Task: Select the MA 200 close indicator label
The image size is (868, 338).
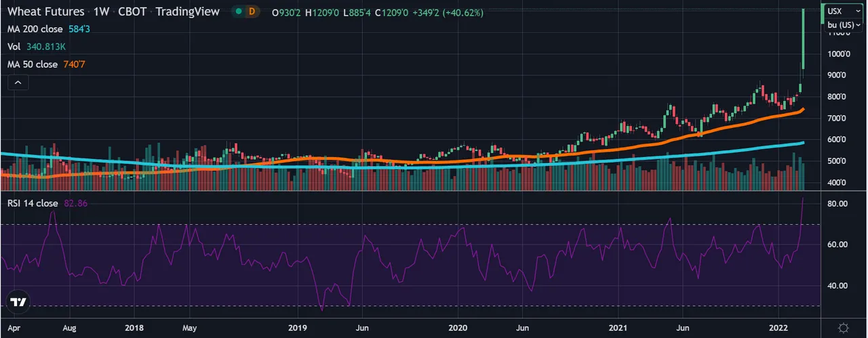Action: pos(35,29)
